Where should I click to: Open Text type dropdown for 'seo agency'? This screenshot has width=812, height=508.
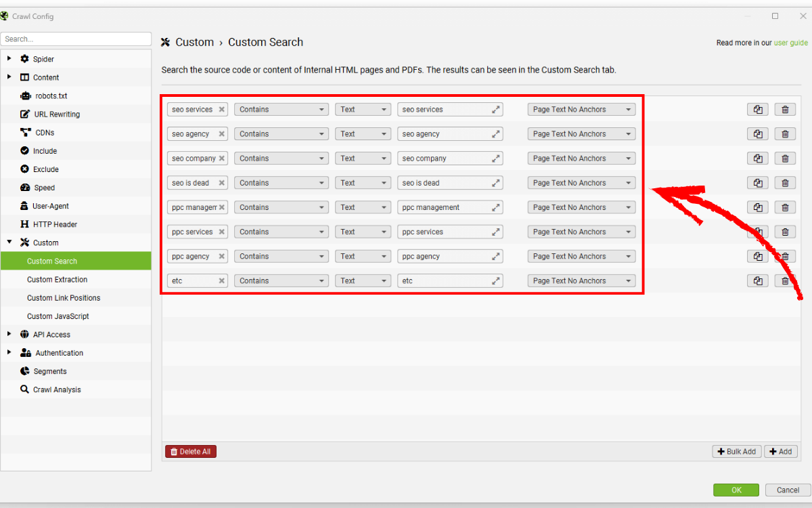click(x=363, y=134)
